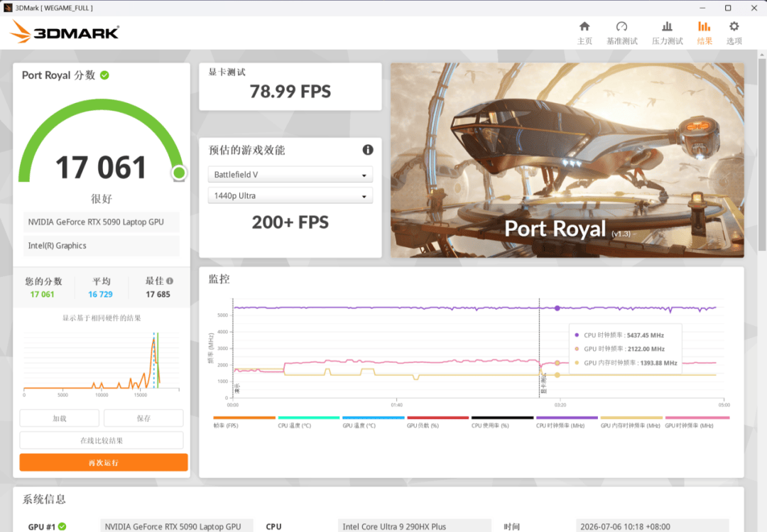767x532 pixels.
Task: Click the purple CPU clock marker on graph
Action: 557,308
